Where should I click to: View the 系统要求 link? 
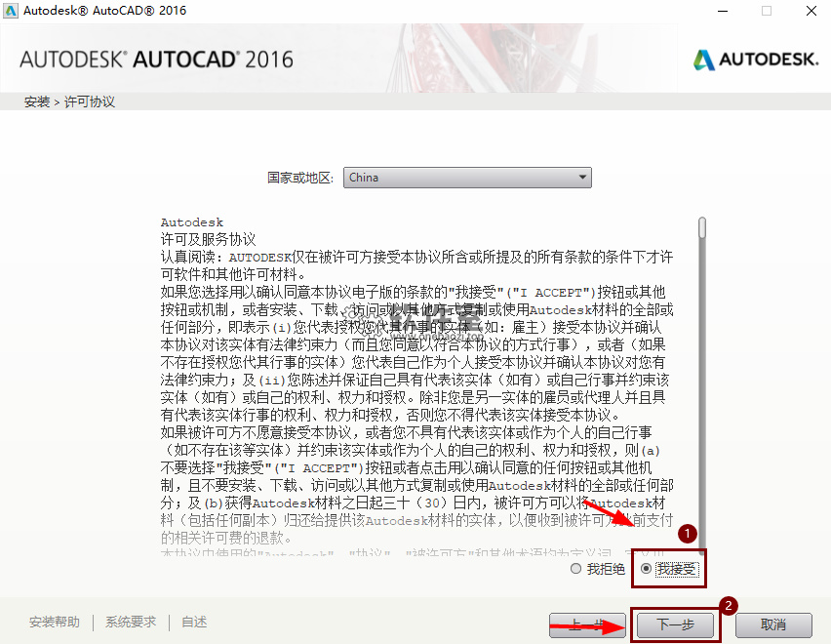click(131, 622)
